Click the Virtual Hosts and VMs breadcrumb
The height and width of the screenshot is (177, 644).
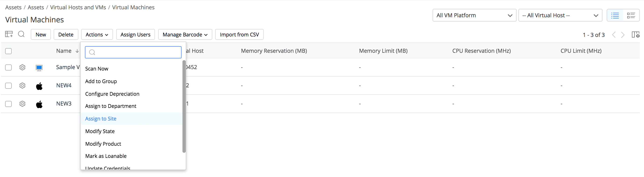click(78, 7)
